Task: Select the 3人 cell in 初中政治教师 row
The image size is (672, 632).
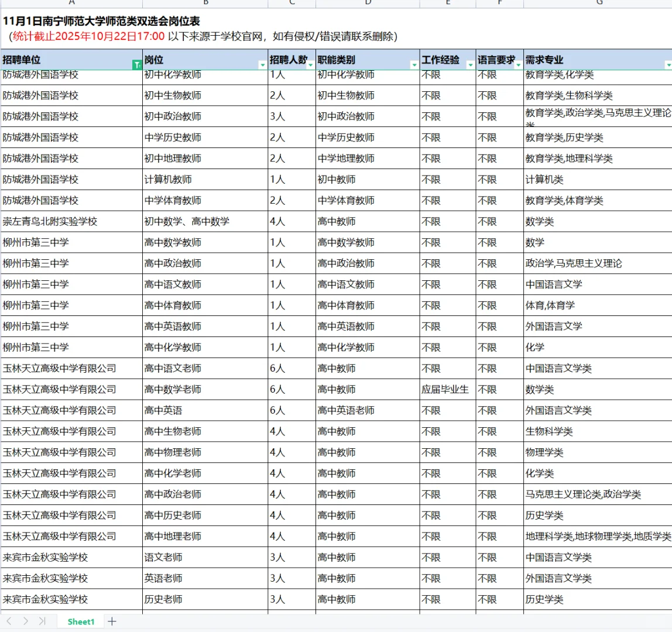Action: coord(292,116)
